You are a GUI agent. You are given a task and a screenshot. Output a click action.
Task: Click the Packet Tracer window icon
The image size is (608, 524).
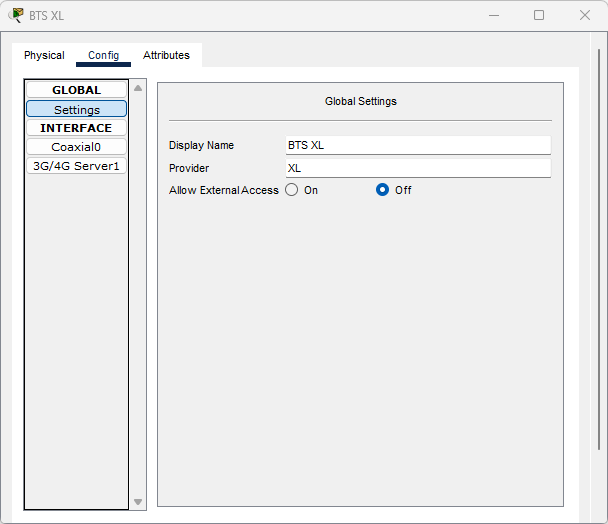pos(16,15)
